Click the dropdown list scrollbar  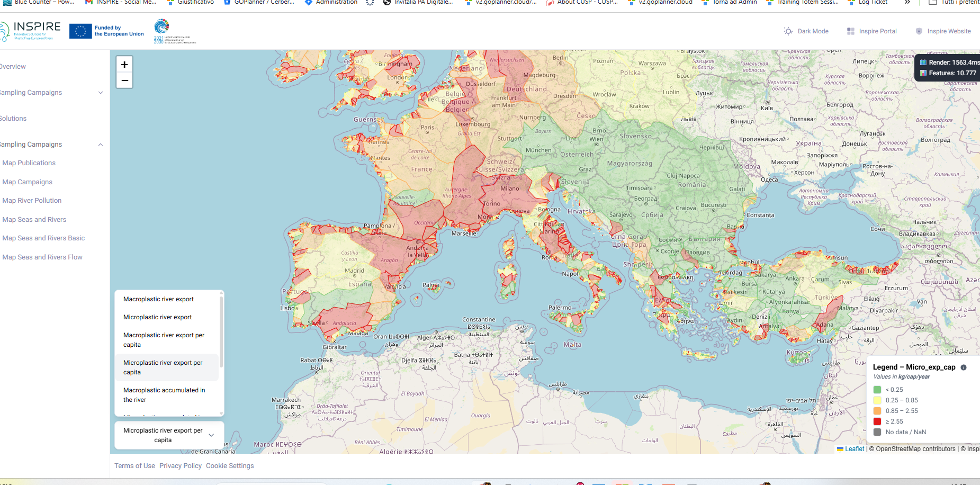click(x=221, y=334)
